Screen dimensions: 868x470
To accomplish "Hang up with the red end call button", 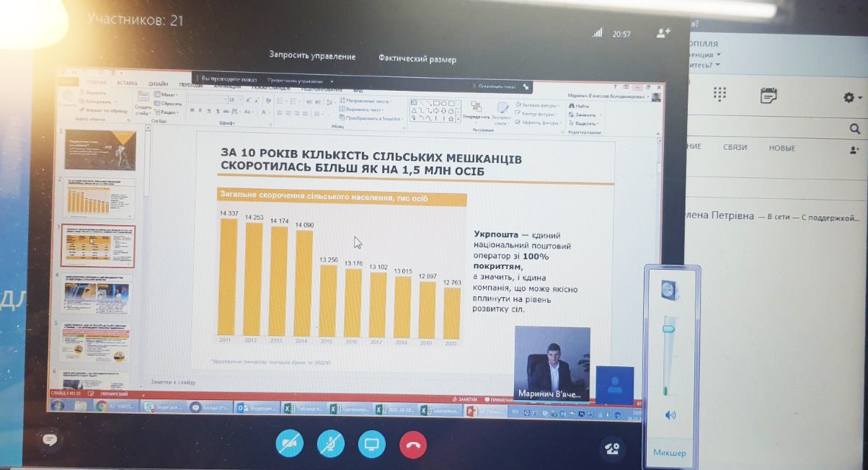I will pos(412,445).
